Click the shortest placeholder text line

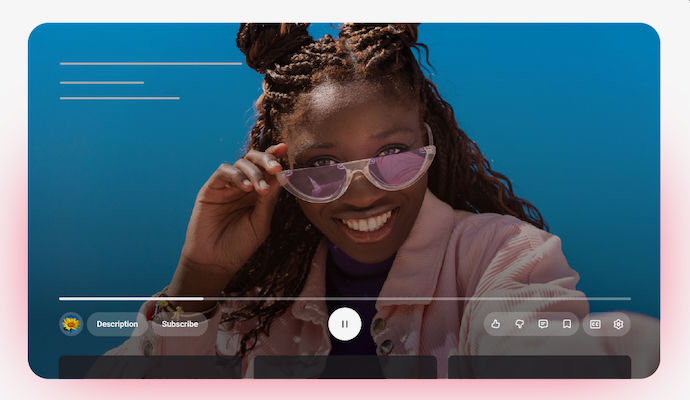(x=102, y=82)
